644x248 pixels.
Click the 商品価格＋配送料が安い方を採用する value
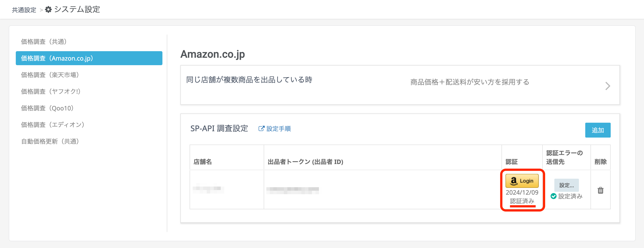click(x=470, y=82)
